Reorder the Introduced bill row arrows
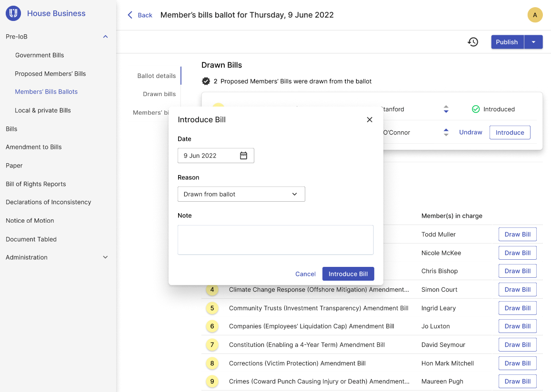This screenshot has width=551, height=392. point(446,109)
